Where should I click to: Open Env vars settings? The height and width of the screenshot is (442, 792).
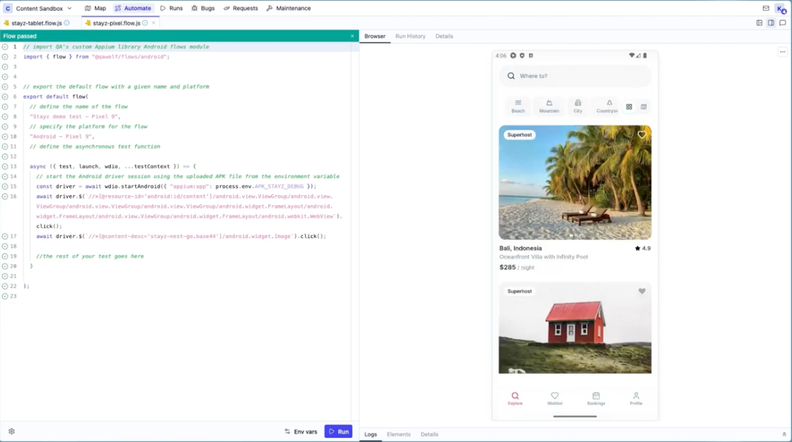[x=301, y=432]
